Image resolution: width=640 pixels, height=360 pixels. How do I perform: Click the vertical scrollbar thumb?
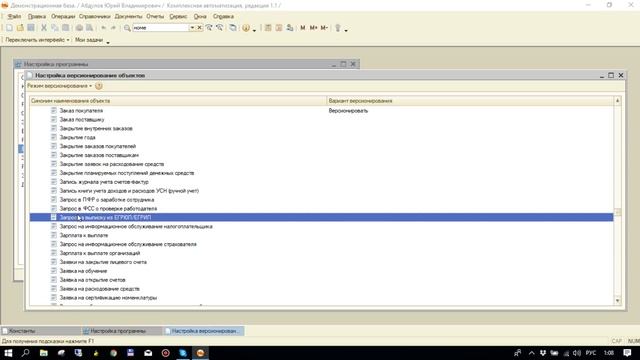tap(617, 212)
